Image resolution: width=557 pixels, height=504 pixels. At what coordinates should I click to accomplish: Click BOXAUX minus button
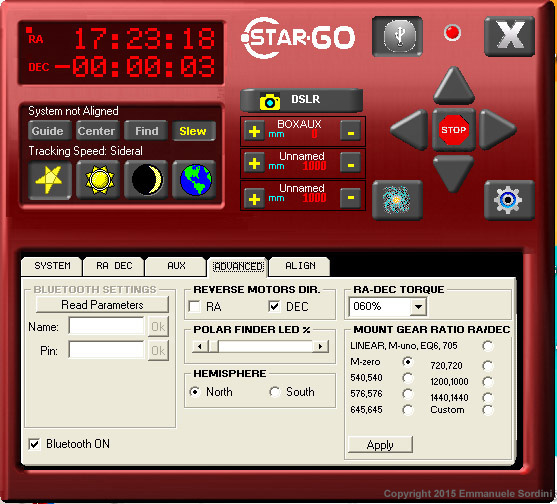click(x=350, y=131)
